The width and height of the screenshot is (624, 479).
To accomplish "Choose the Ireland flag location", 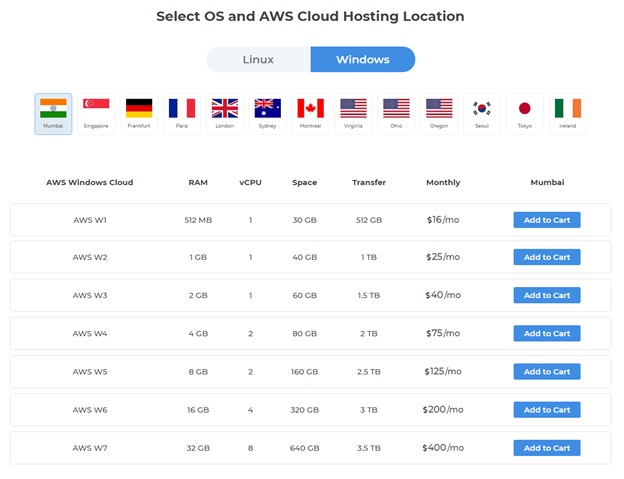I will point(568,114).
